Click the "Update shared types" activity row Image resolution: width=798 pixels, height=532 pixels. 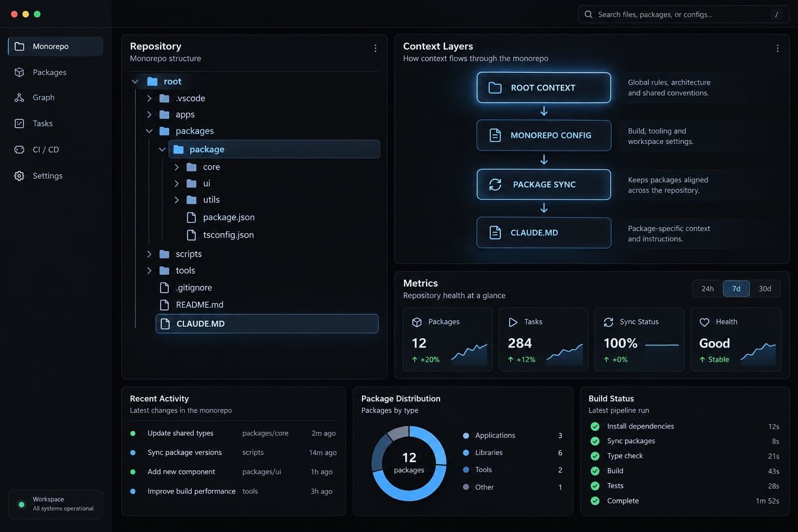[x=233, y=433]
